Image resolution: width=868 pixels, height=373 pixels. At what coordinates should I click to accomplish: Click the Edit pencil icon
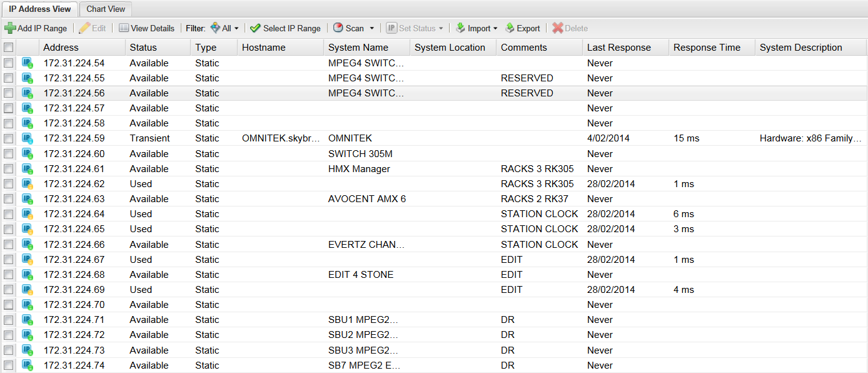pos(84,28)
